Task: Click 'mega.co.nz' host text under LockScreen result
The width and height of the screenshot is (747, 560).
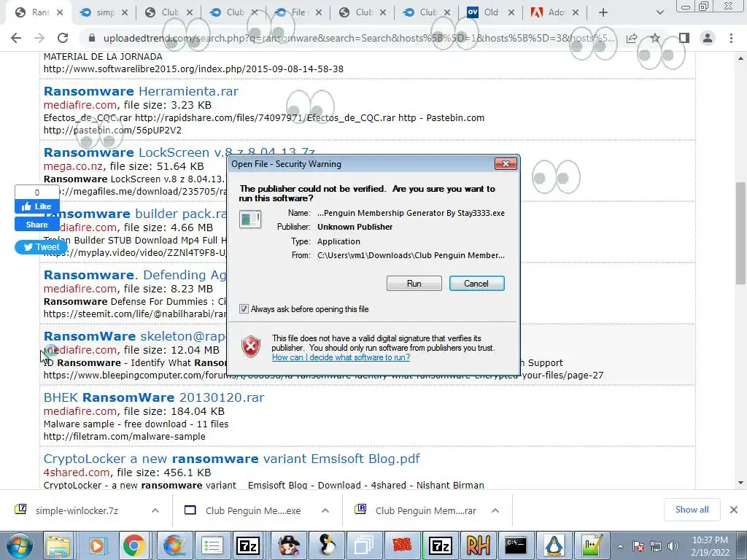Action: (74, 166)
